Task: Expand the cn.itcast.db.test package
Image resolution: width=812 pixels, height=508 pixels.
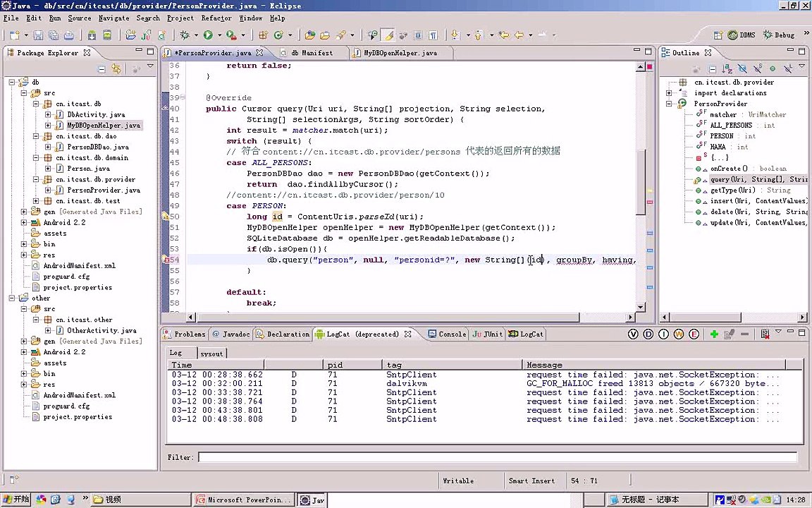Action: [x=36, y=201]
